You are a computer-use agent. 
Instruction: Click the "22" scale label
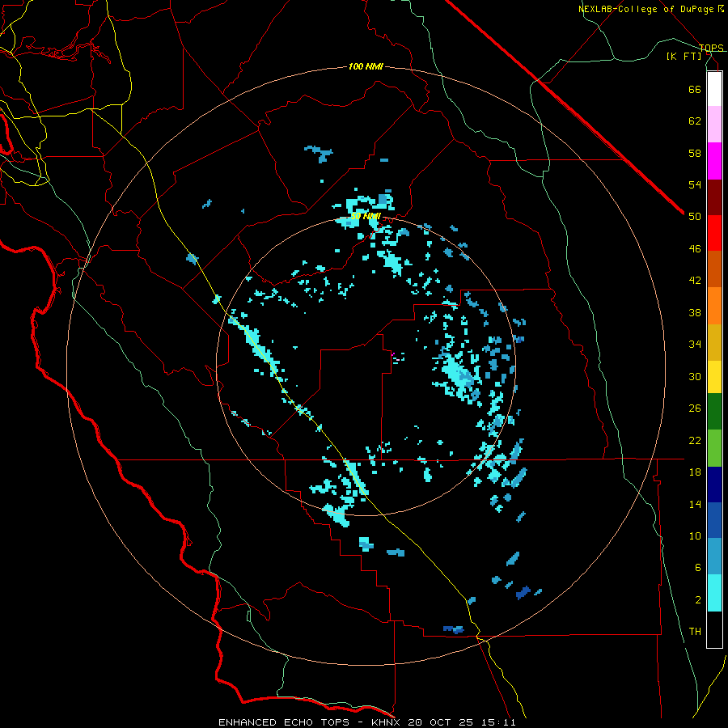click(x=695, y=440)
